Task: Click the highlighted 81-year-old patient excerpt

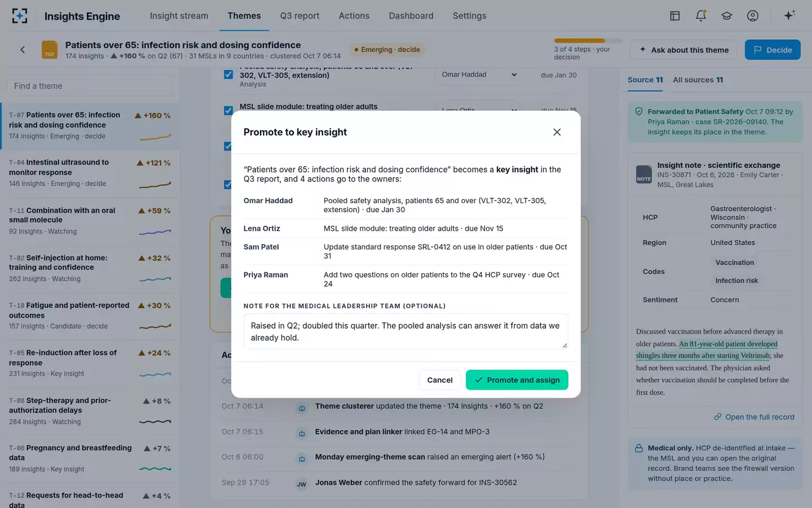Action: pyautogui.click(x=707, y=350)
